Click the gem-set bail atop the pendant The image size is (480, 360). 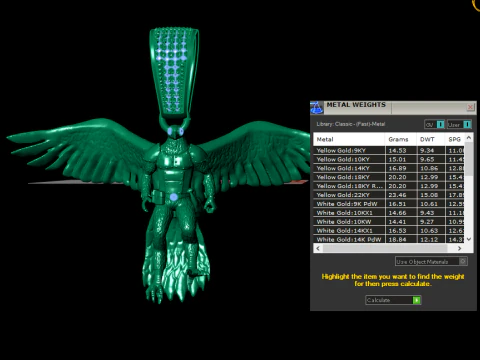pos(173,72)
